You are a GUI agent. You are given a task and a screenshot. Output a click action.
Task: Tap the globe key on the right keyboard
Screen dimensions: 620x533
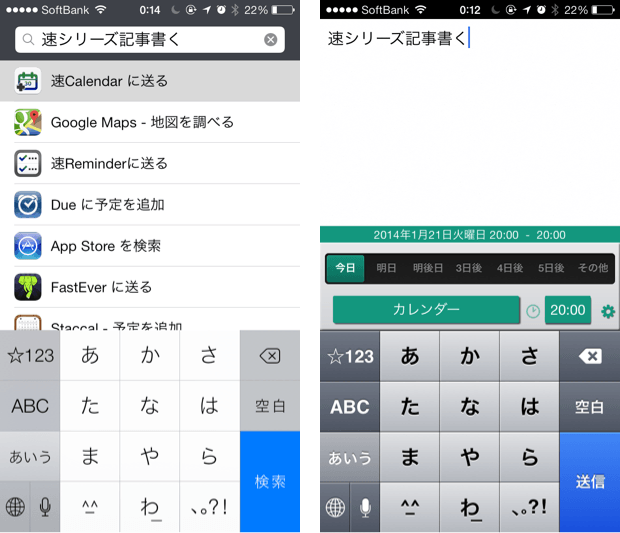pyautogui.click(x=335, y=507)
